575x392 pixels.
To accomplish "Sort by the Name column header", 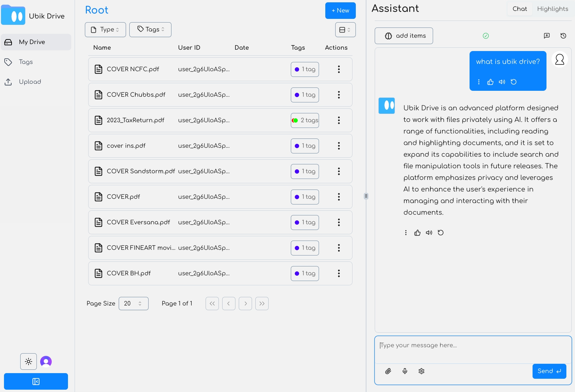I will click(x=102, y=48).
